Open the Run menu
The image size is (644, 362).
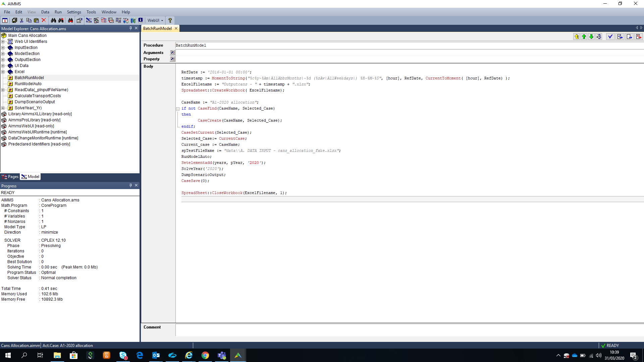[x=58, y=12]
